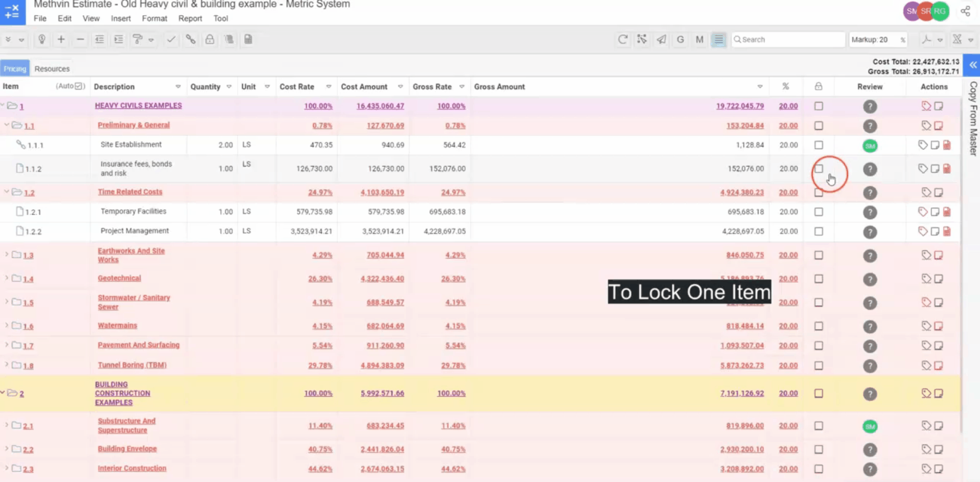Image resolution: width=980 pixels, height=482 pixels.
Task: Click the paper plane send icon
Action: pos(661,39)
